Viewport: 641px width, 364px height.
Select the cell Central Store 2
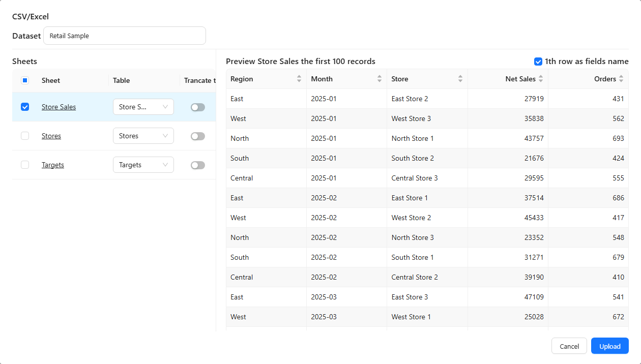pyautogui.click(x=427, y=277)
